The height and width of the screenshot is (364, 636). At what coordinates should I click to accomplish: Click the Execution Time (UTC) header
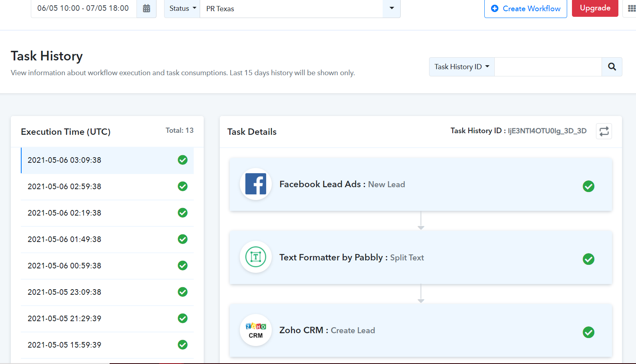(66, 132)
